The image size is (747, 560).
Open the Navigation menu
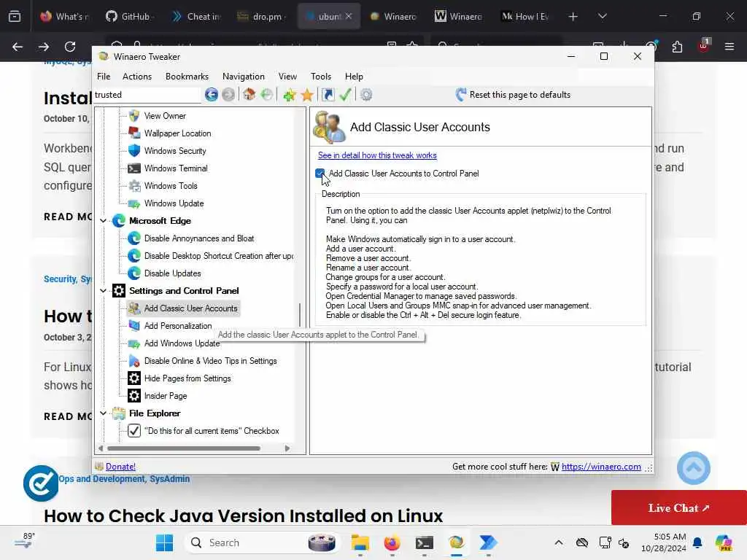click(244, 77)
